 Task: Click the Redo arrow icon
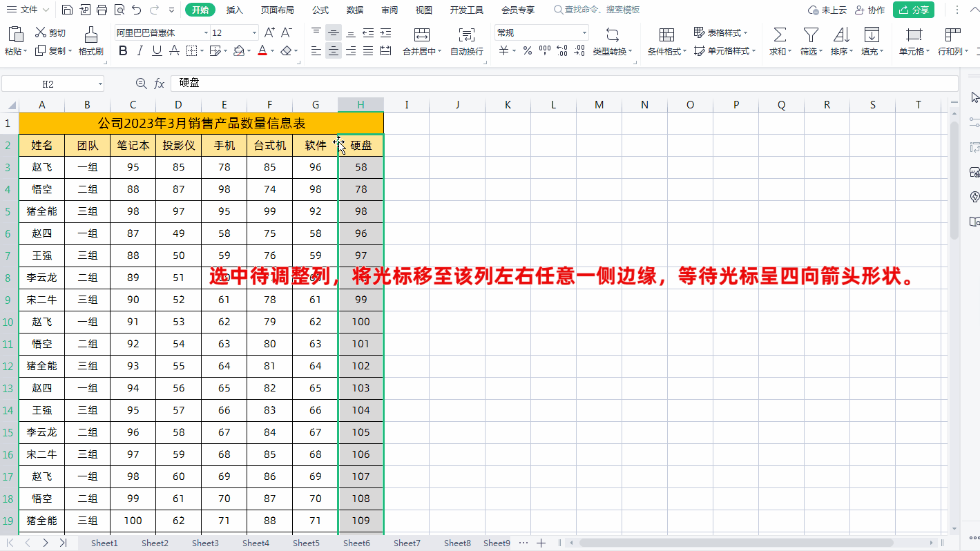point(154,10)
